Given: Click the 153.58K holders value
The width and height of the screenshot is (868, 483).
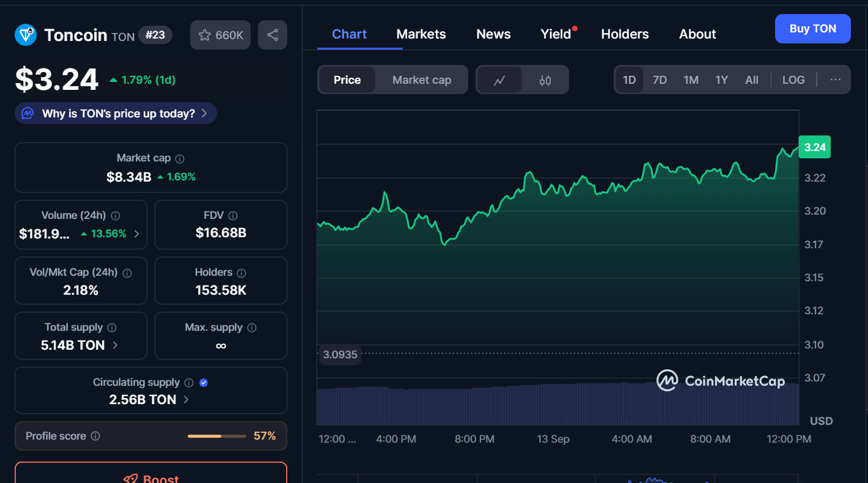Looking at the screenshot, I should point(221,290).
